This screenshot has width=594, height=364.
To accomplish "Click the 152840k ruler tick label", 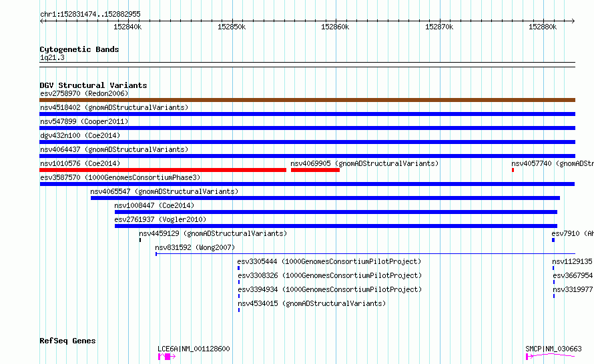I will pyautogui.click(x=127, y=27).
